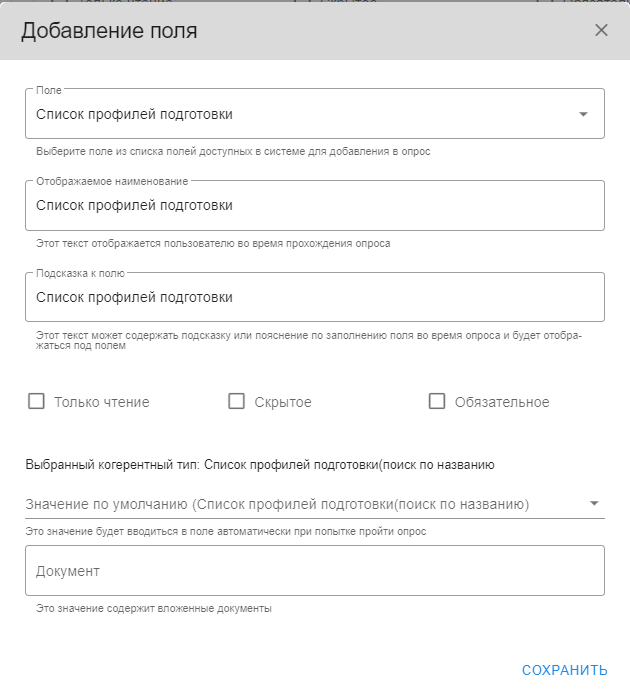This screenshot has width=630, height=689.
Task: Click the hint "Это значение содержит вложенные документы"
Action: (x=154, y=608)
